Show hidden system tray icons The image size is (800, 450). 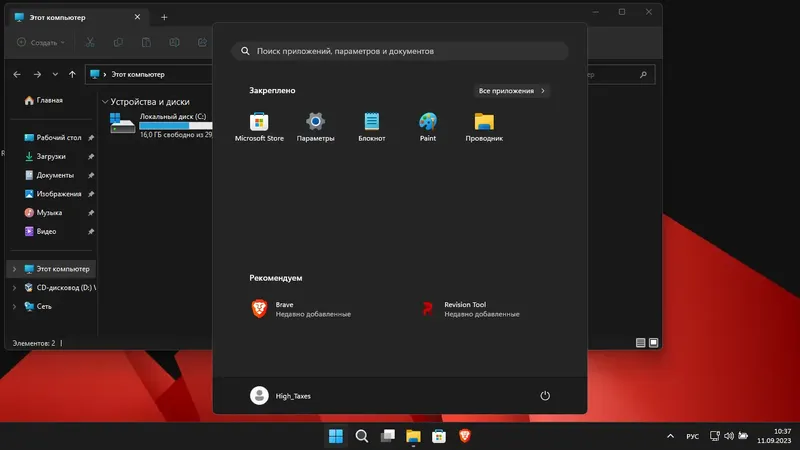click(670, 436)
